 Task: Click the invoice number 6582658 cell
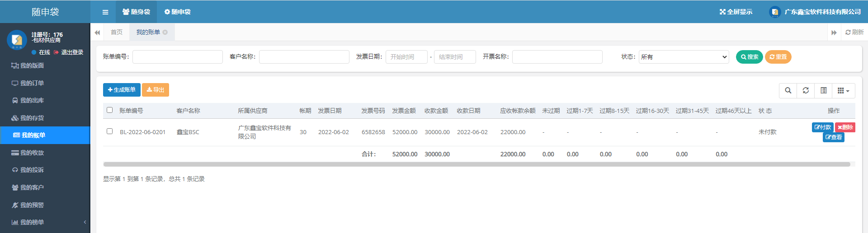[373, 132]
